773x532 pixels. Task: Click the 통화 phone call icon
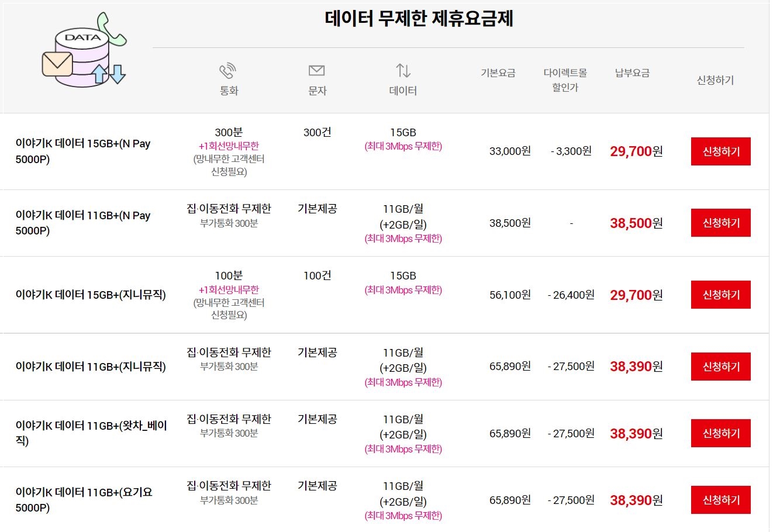[229, 71]
